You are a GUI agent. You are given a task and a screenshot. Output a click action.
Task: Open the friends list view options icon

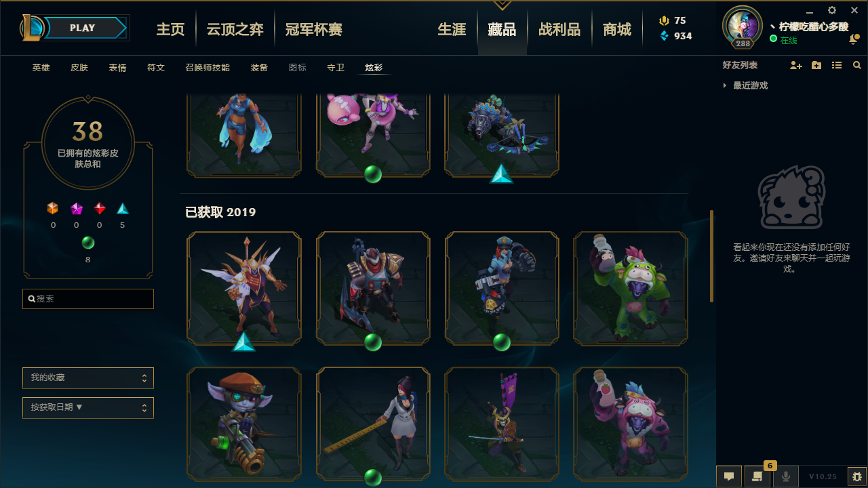[x=837, y=65]
